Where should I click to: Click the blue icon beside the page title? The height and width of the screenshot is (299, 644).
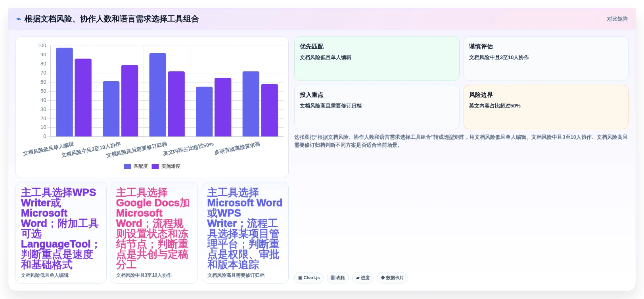click(19, 19)
